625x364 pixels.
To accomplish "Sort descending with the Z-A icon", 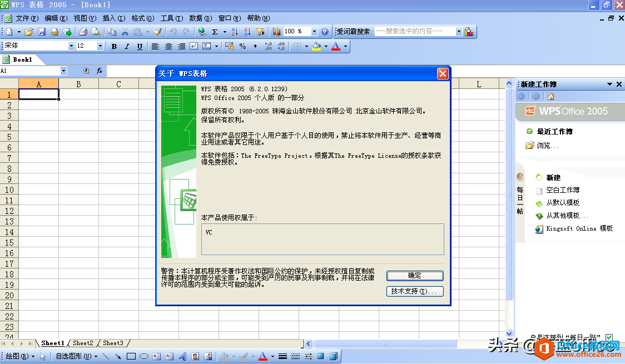I will 247,32.
